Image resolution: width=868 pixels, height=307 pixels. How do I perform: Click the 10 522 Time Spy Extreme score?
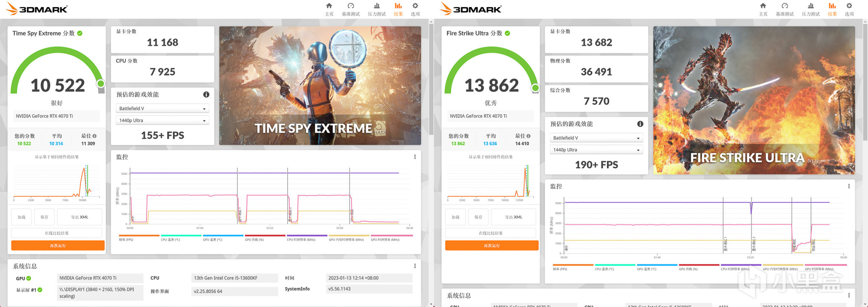point(58,85)
